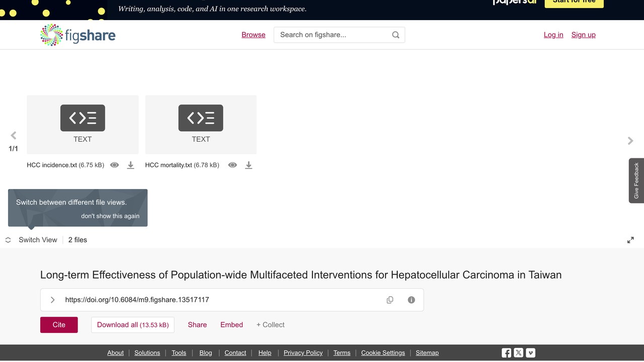Screen dimensions: 644x362
Task: Open the Contact footer link
Action: point(235,353)
